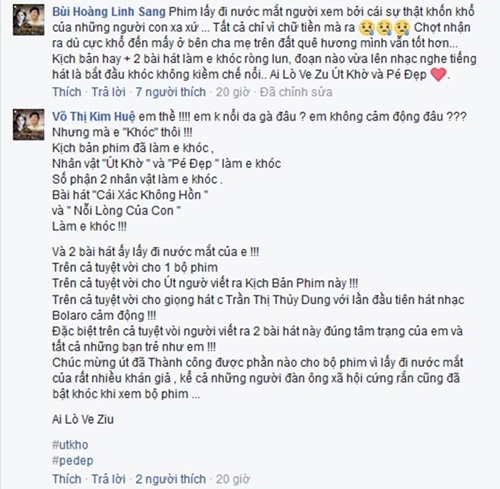Open Võ Thị Kim Huệ's avatar thumbnail
This screenshot has height=489, width=500.
click(29, 125)
